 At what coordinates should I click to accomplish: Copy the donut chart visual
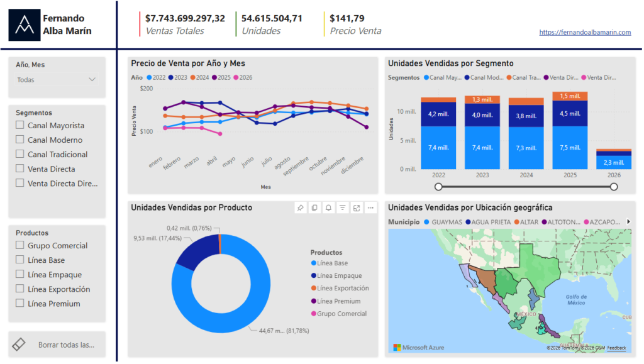point(314,207)
